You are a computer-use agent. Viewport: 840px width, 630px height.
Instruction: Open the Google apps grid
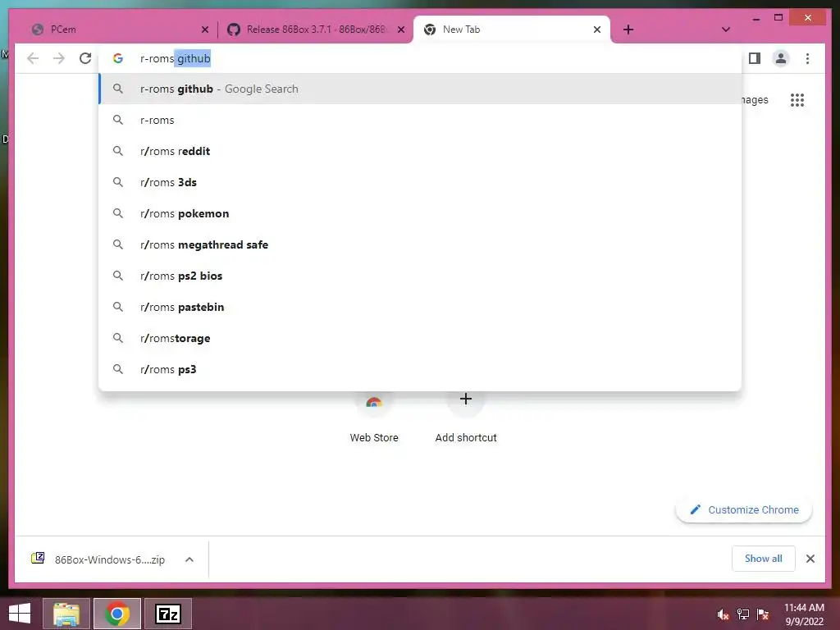(x=797, y=100)
